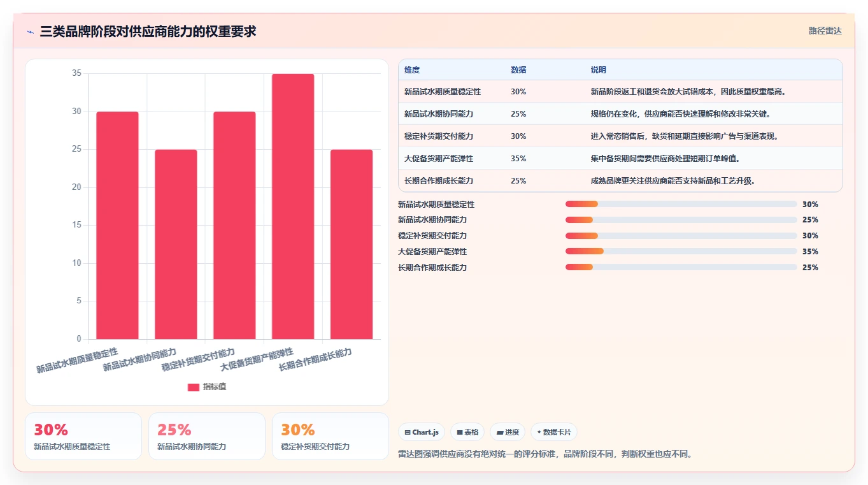Click the 表格 chip

click(x=467, y=432)
